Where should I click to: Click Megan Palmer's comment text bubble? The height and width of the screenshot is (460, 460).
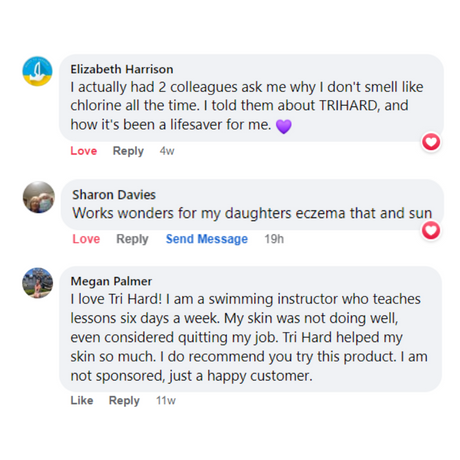(251, 329)
